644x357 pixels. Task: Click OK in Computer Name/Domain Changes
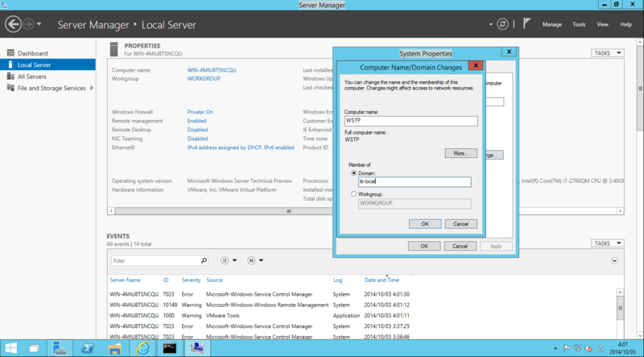pyautogui.click(x=425, y=224)
